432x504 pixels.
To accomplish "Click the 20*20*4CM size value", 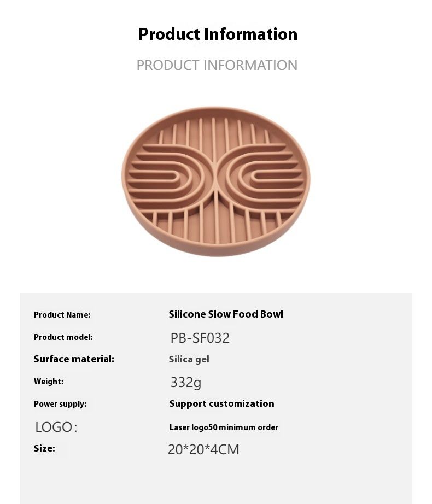I will click(203, 449).
